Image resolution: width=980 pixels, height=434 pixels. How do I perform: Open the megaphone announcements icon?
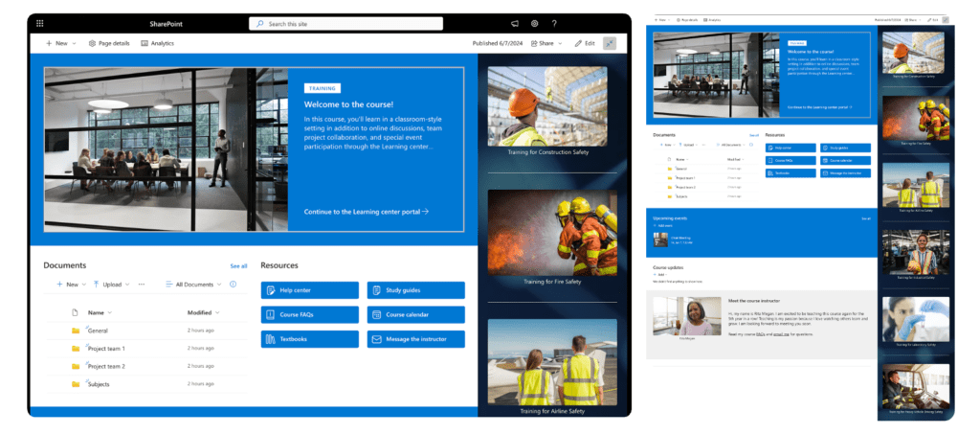(514, 24)
